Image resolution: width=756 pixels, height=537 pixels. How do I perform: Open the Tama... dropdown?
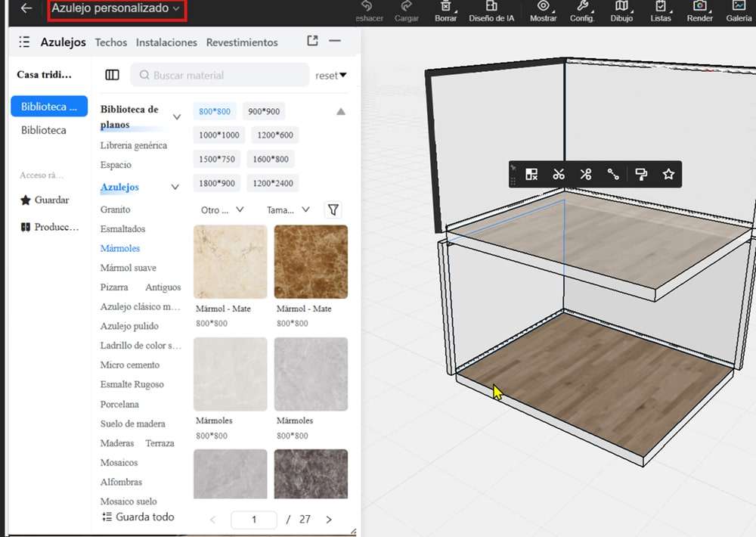[288, 210]
